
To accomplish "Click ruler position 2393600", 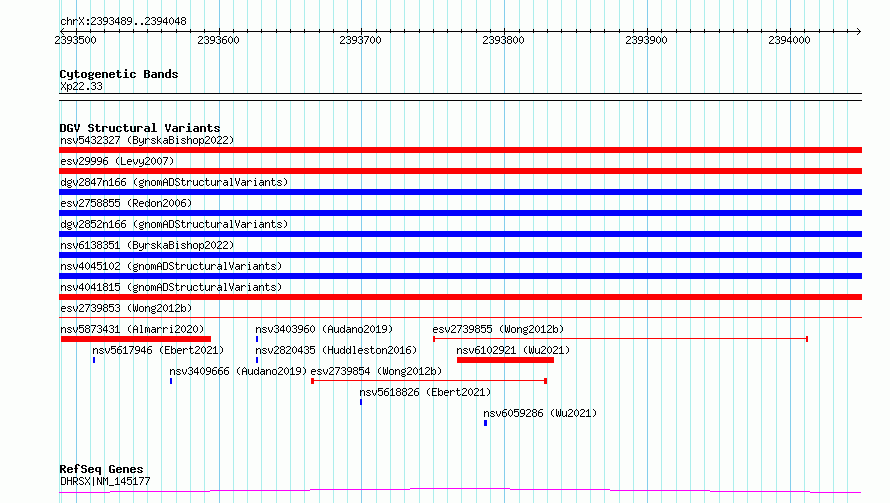I will click(219, 40).
